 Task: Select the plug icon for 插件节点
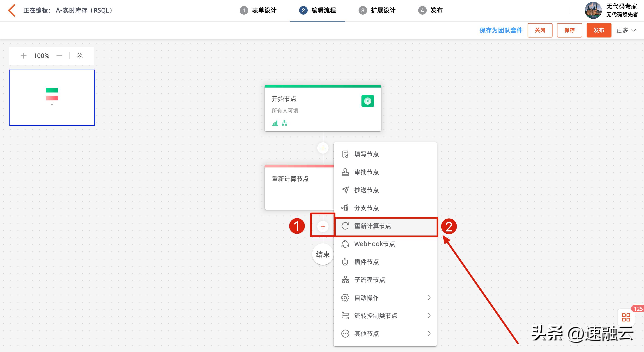[345, 262]
